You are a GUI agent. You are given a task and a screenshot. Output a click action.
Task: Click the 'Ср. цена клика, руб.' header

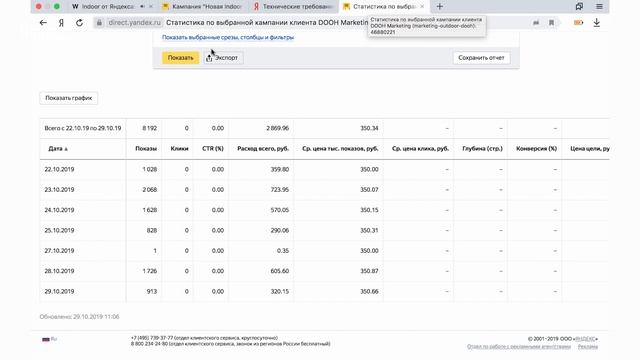tap(420, 149)
